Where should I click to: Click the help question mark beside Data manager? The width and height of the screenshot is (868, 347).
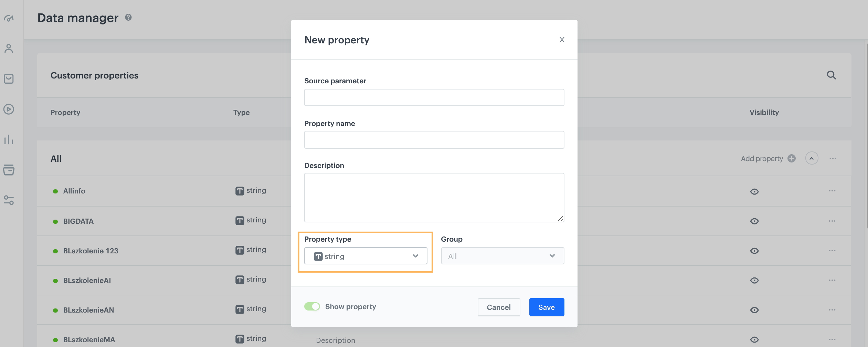[x=128, y=17]
